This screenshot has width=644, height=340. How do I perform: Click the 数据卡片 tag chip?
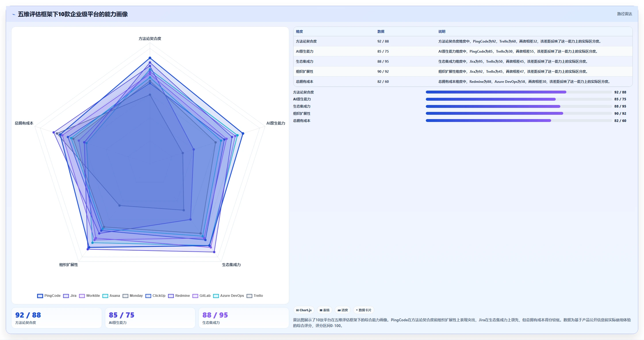coord(363,310)
